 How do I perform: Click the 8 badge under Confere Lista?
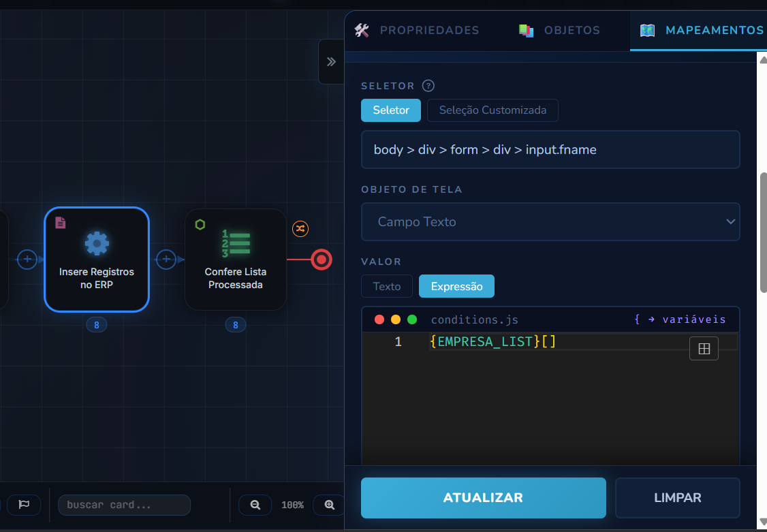(235, 325)
